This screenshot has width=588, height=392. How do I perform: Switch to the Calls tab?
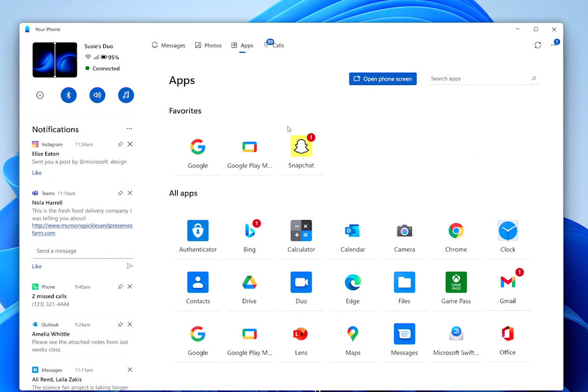tap(277, 45)
